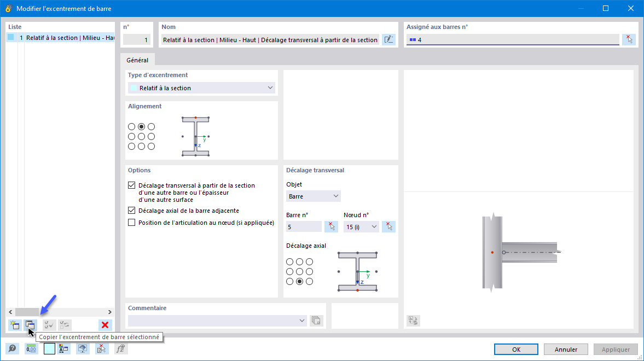Open the help speech-bubble icon
The width and height of the screenshot is (644, 361).
tap(13, 349)
